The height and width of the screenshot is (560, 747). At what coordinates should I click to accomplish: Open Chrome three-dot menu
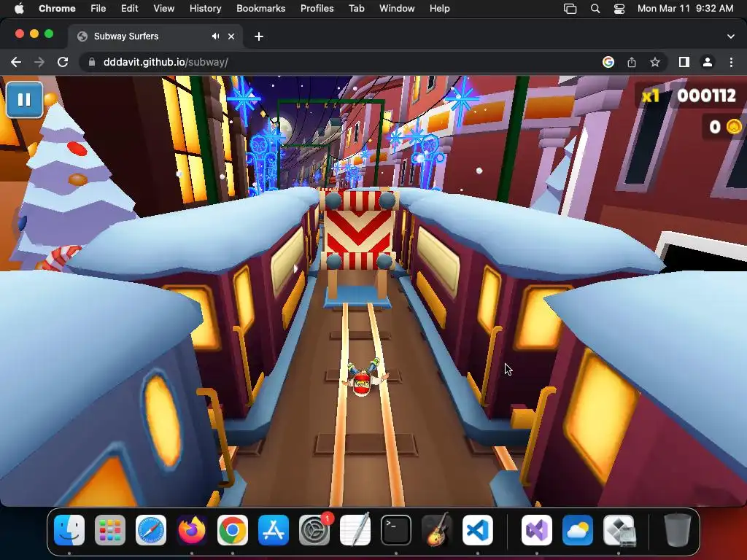pos(731,62)
